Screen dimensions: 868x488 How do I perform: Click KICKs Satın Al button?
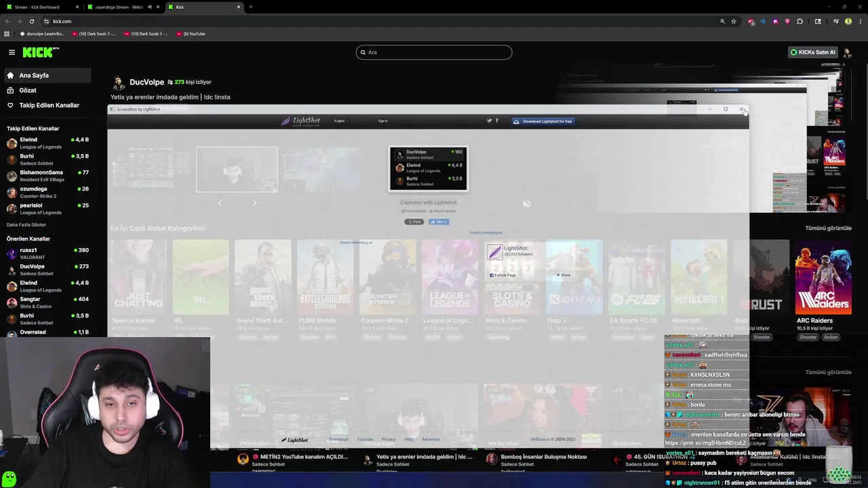(x=812, y=52)
